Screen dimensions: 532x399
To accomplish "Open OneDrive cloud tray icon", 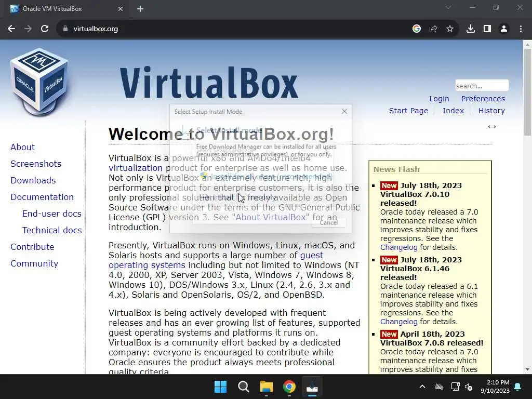I will pyautogui.click(x=439, y=387).
